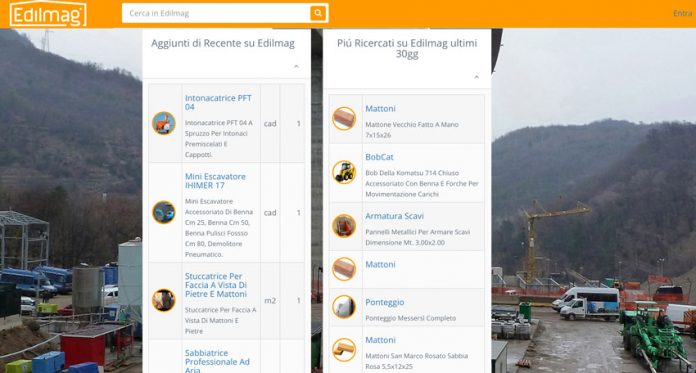Open the Mattoni link with no description
The height and width of the screenshot is (373, 696).
click(380, 265)
